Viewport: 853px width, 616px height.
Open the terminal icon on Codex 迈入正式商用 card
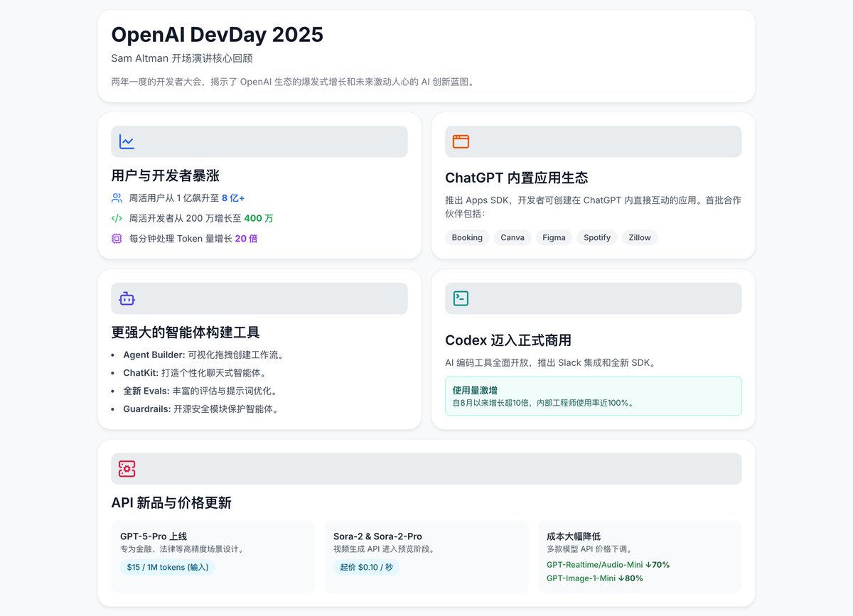coord(460,298)
